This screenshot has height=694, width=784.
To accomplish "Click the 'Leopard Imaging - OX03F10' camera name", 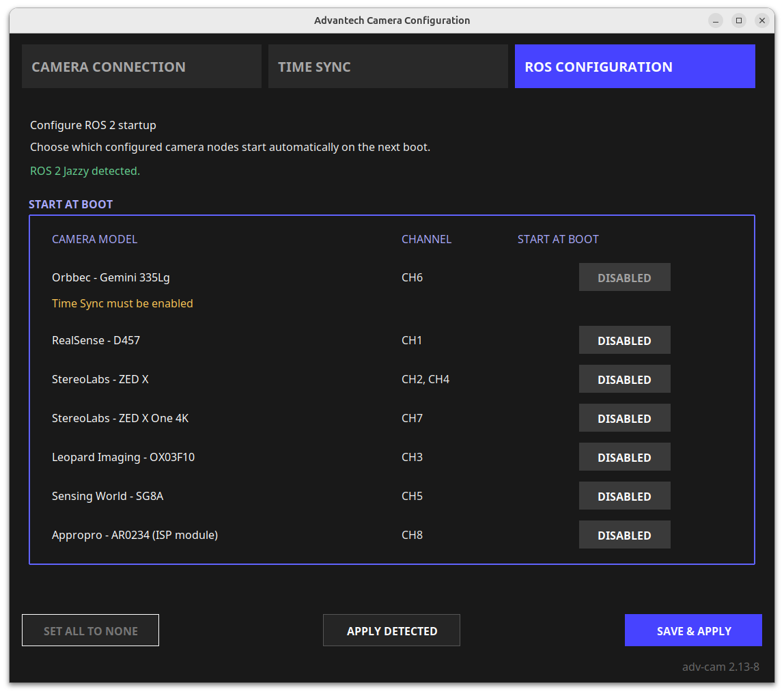I will pos(123,458).
